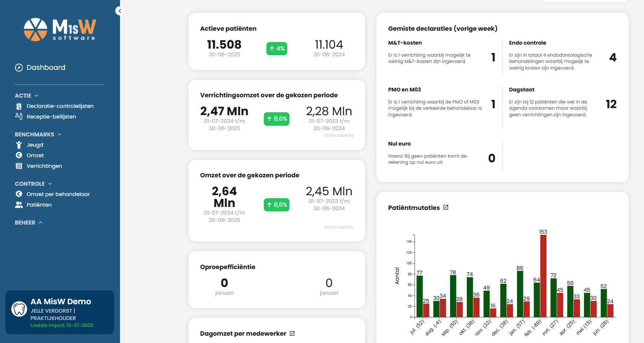Click the Dashboard compass icon
The image size is (644, 343).
point(19,68)
